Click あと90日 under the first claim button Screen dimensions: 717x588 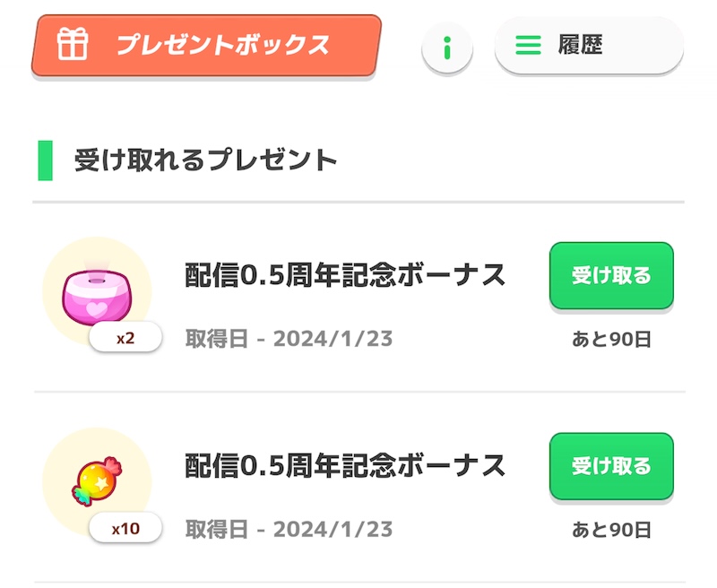(x=610, y=339)
